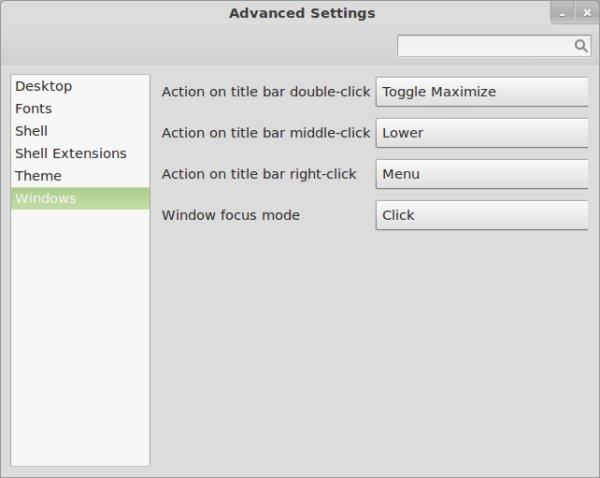
Task: Open the Toggle Maximize dropdown
Action: click(x=482, y=92)
